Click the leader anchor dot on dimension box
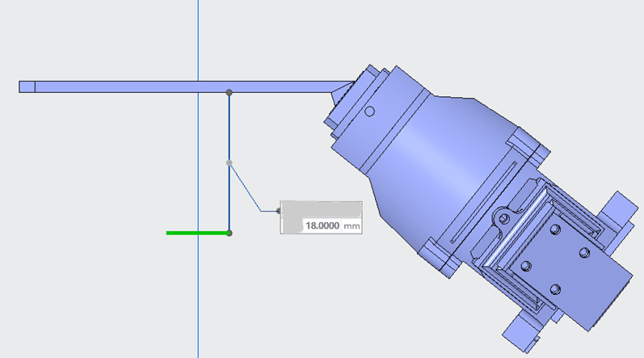This screenshot has height=358, width=644. (x=279, y=211)
